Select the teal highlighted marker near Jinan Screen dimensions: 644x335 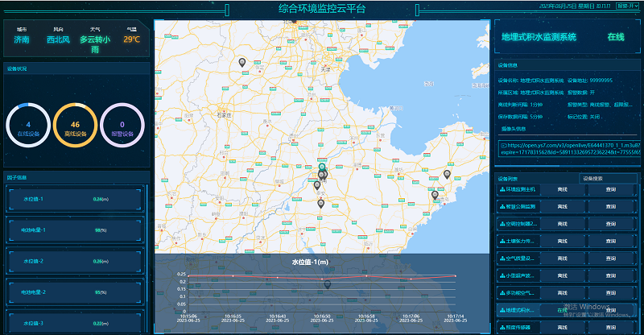pos(322,167)
